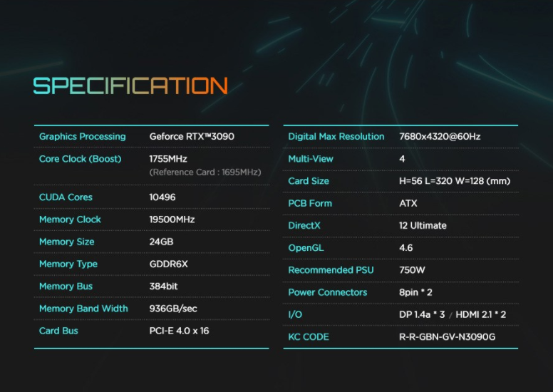Click the Reference Card 1695MHz note

coord(205,172)
